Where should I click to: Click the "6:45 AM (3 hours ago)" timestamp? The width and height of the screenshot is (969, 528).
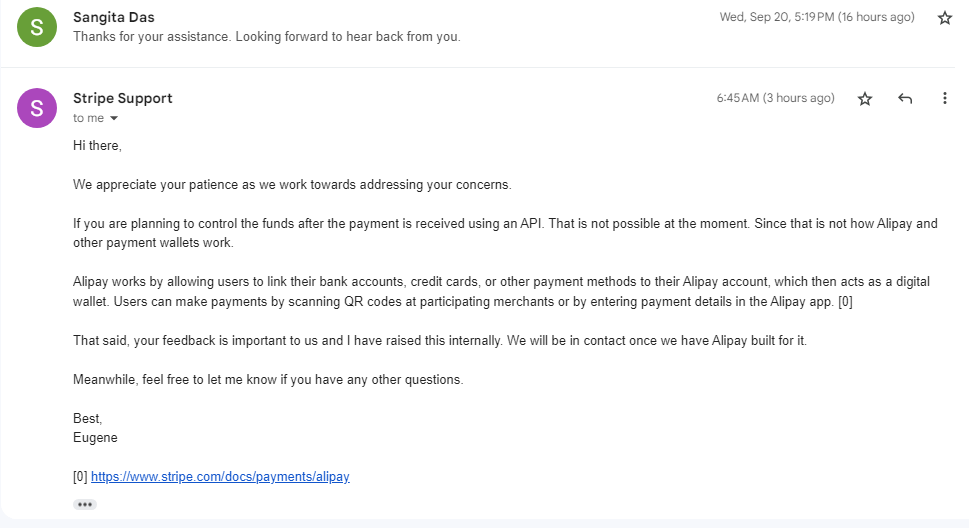click(x=775, y=98)
